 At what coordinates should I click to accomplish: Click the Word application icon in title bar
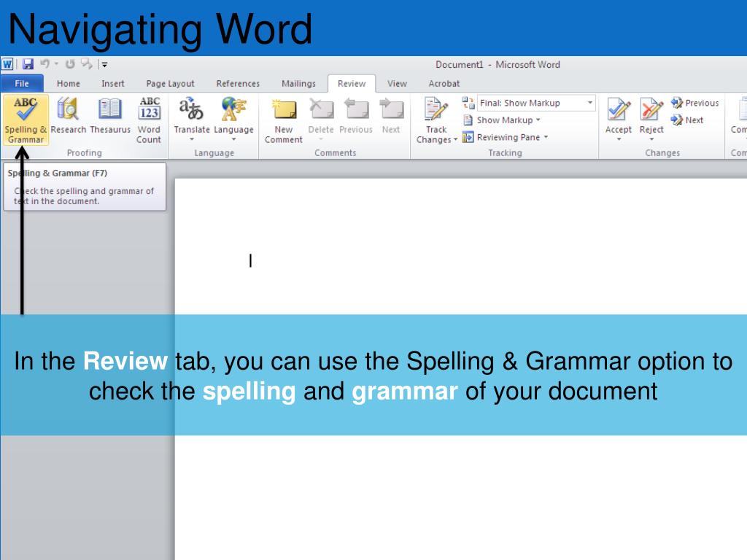tap(7, 64)
